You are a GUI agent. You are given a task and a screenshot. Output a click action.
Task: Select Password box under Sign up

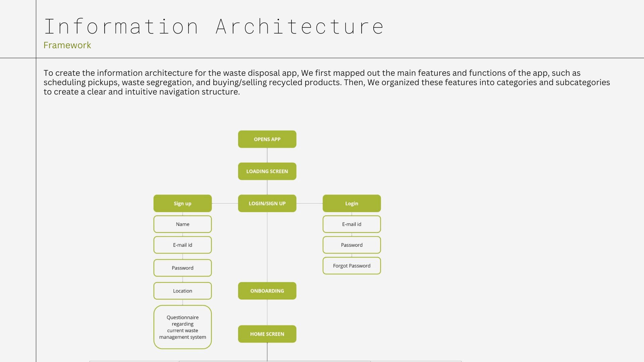(182, 268)
